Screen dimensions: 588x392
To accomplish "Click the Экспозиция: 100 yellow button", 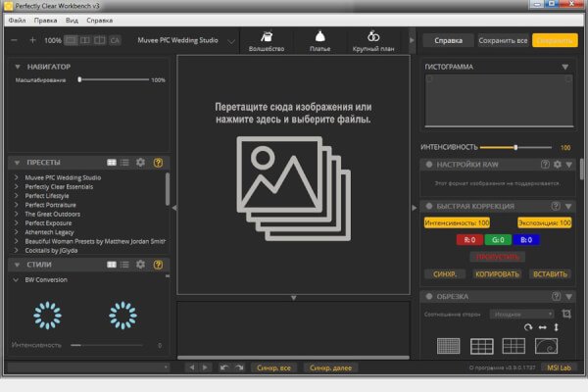I will 545,222.
